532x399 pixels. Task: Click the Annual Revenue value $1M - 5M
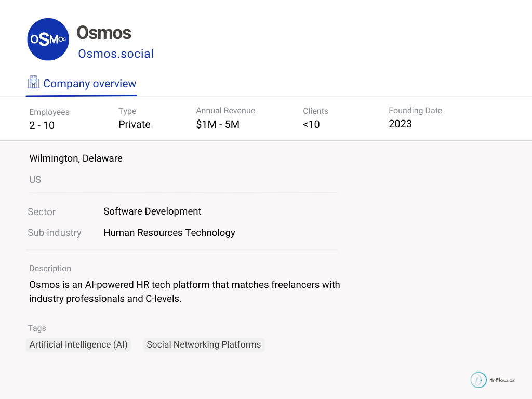218,124
